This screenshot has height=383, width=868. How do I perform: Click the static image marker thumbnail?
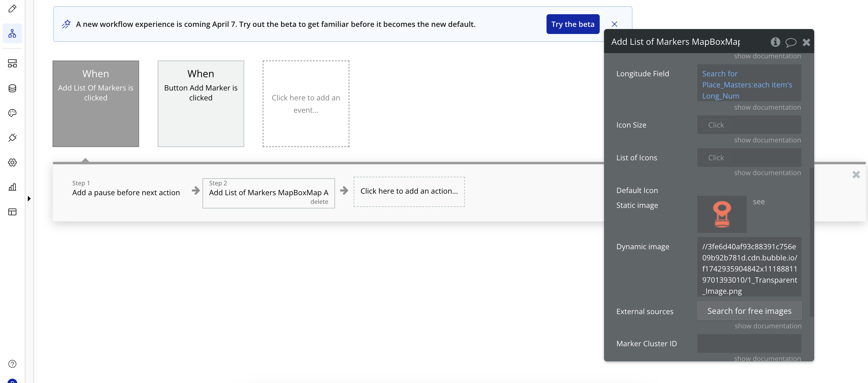tap(722, 214)
